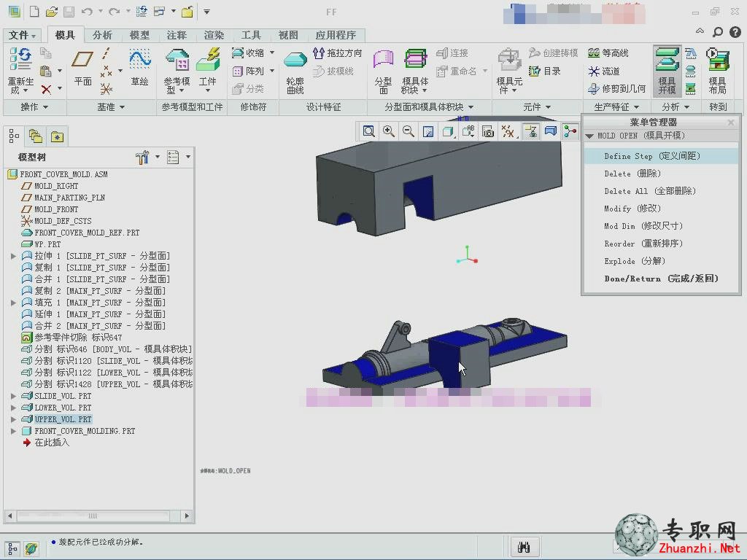
Task: Switch to the 注释 ribbon tab
Action: pos(177,35)
